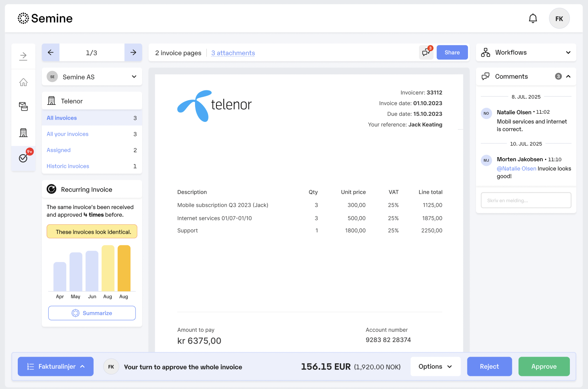This screenshot has height=389, width=588.
Task: Click the Invoicenr 33112 text
Action: [x=421, y=93]
